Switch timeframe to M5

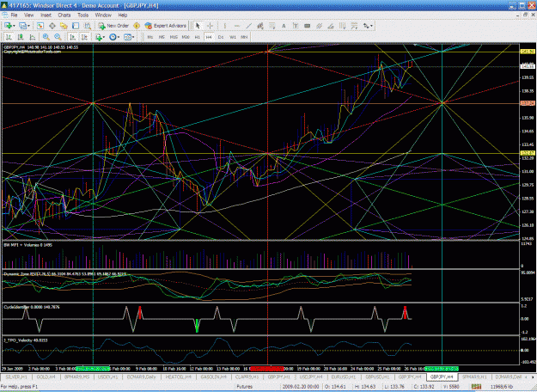click(x=162, y=37)
